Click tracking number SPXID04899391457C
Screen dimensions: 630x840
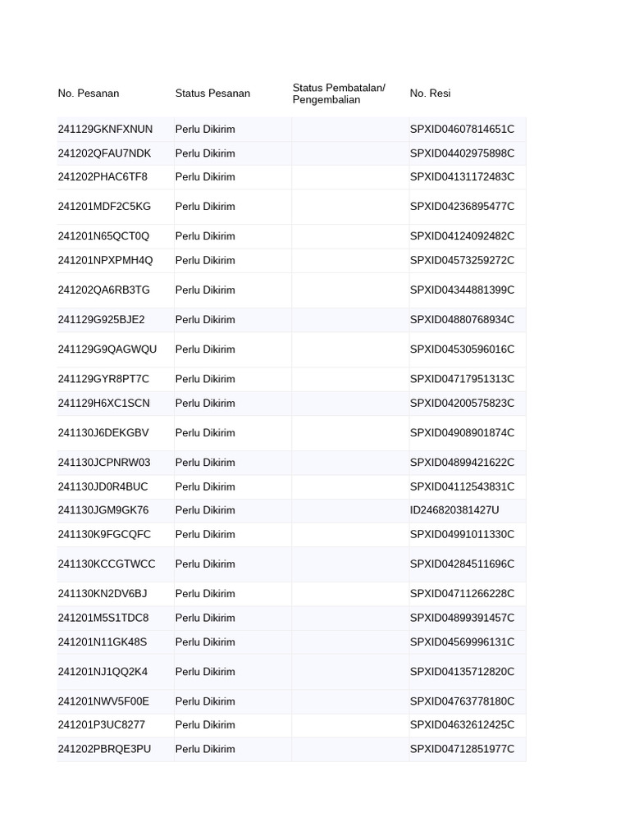(x=462, y=618)
